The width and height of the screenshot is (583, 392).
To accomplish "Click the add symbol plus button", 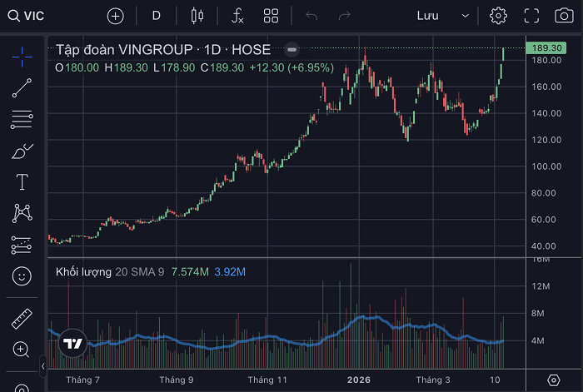I will 115,15.
